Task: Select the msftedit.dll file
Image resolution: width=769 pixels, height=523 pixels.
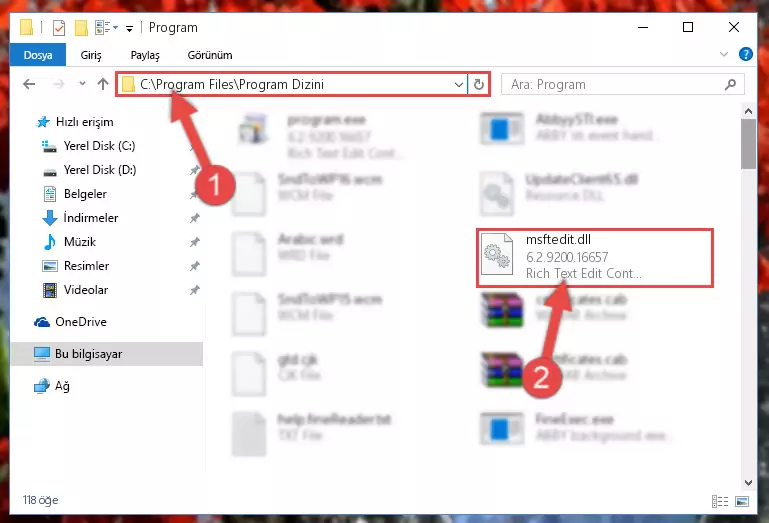Action: tap(594, 258)
